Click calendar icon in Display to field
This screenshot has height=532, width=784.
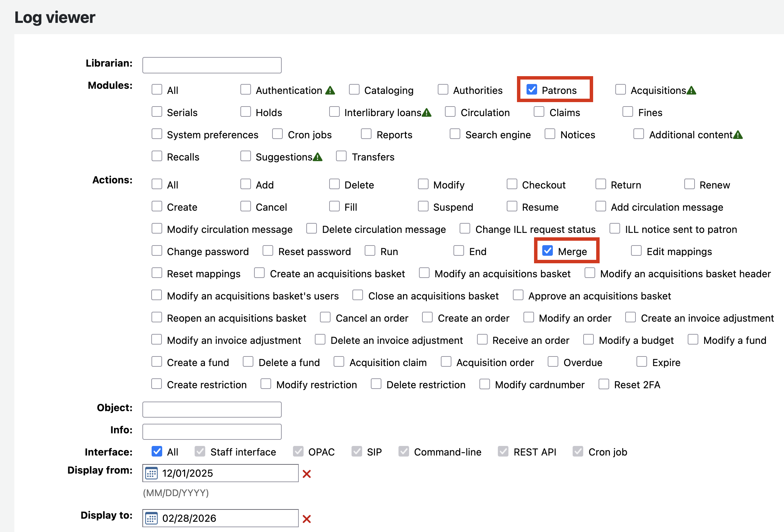[x=151, y=518]
